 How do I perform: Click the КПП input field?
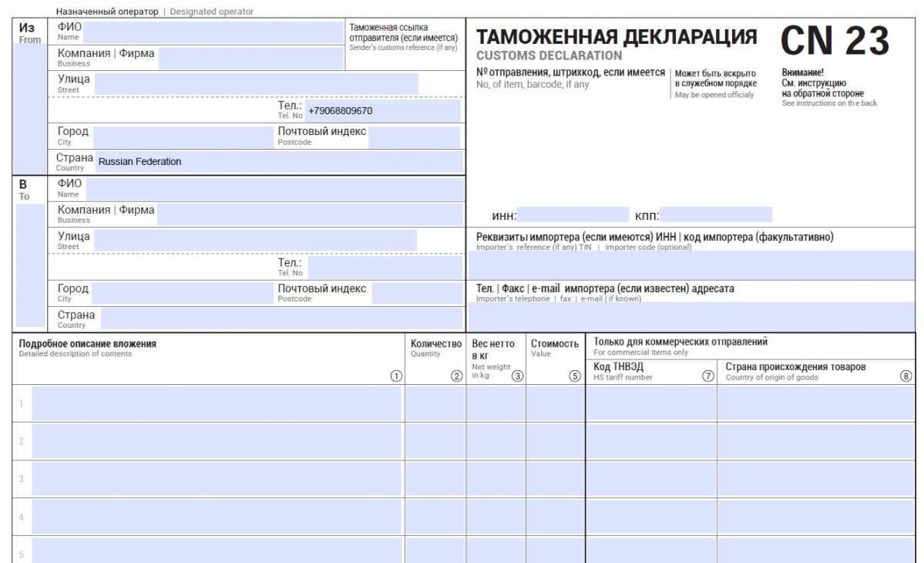pos(716,215)
